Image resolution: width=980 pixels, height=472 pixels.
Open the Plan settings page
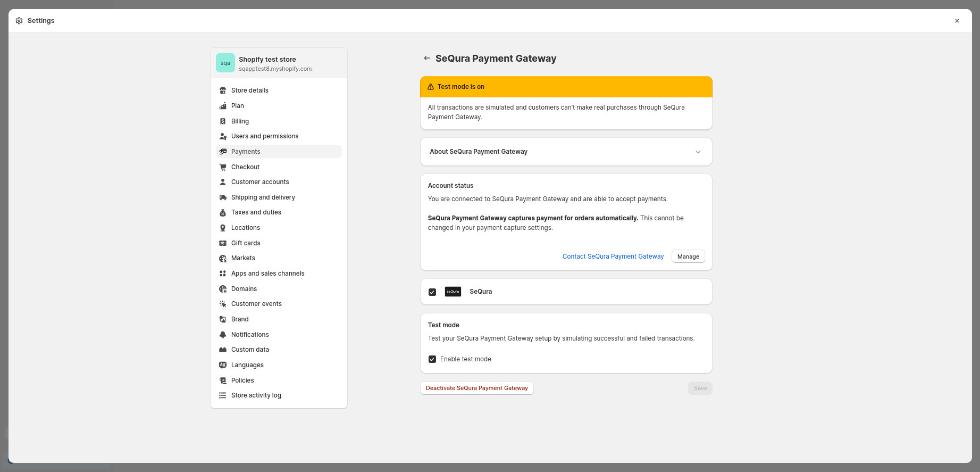pos(279,106)
